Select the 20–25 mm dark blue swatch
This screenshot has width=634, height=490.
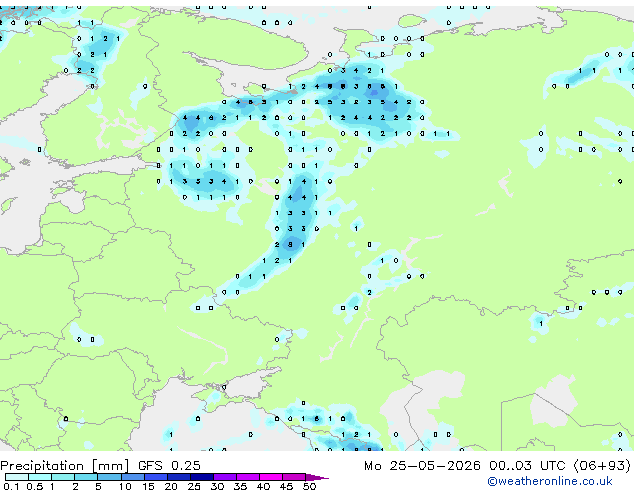(179, 477)
